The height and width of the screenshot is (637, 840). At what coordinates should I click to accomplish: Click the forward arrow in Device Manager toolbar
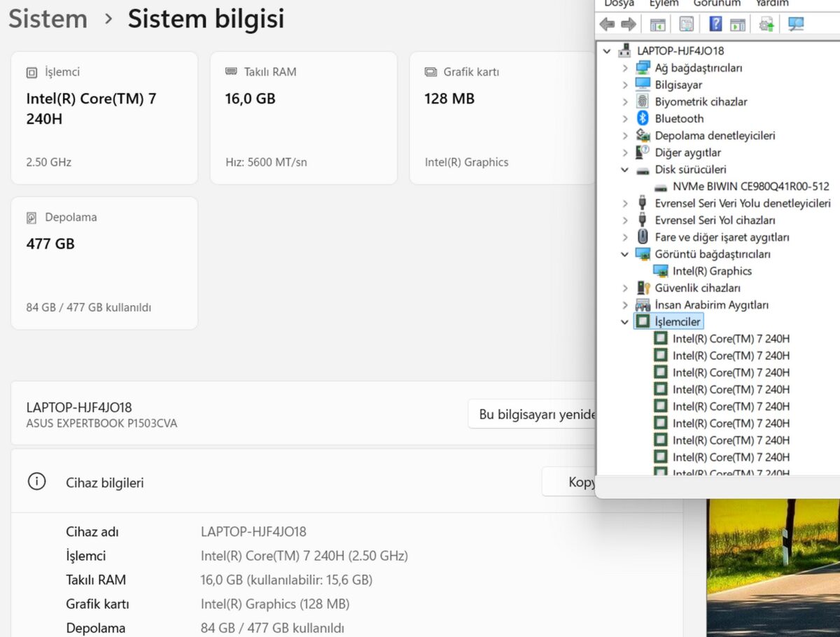pyautogui.click(x=629, y=24)
